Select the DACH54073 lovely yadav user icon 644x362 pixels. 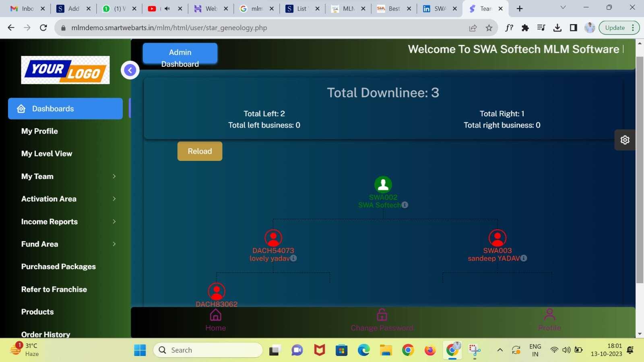[x=273, y=238]
